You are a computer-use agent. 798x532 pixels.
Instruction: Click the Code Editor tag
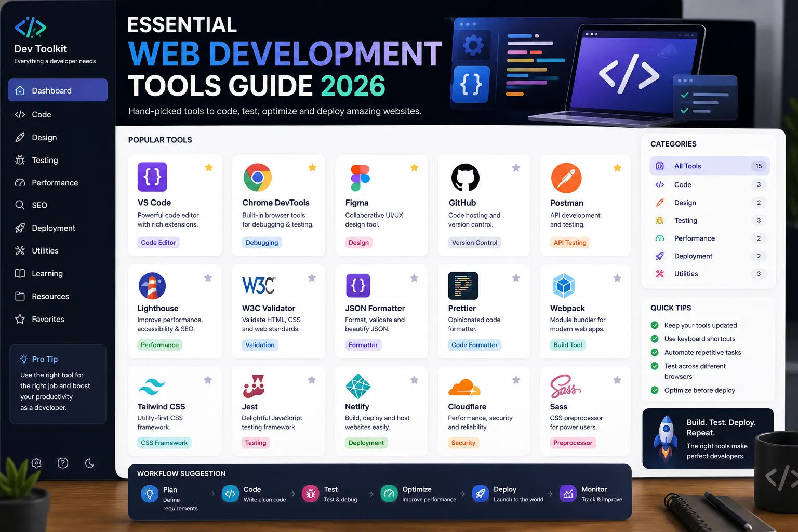pos(158,243)
